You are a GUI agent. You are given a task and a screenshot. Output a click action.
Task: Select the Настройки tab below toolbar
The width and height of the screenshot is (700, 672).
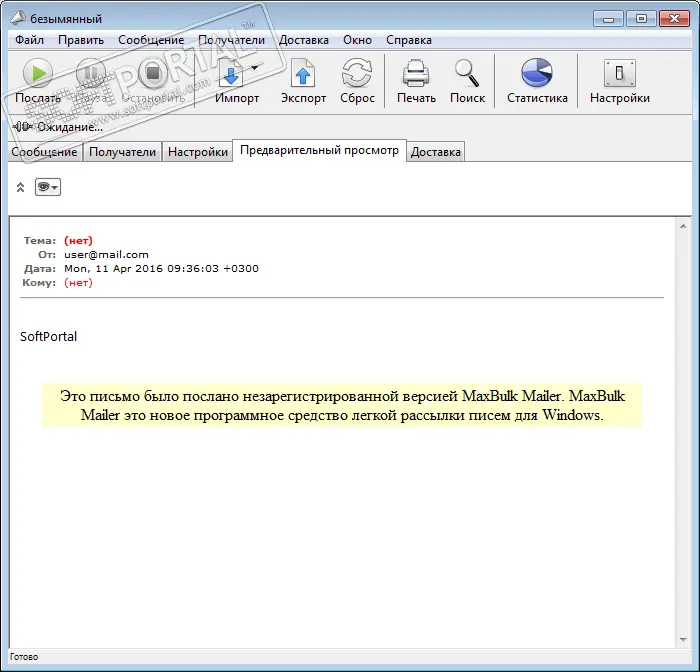197,152
